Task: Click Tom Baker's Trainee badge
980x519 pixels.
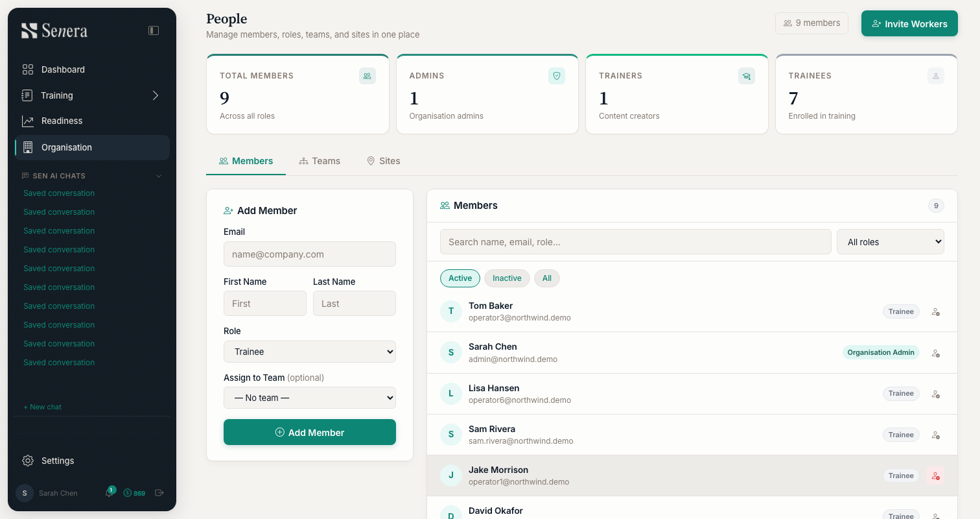Action: click(901, 311)
